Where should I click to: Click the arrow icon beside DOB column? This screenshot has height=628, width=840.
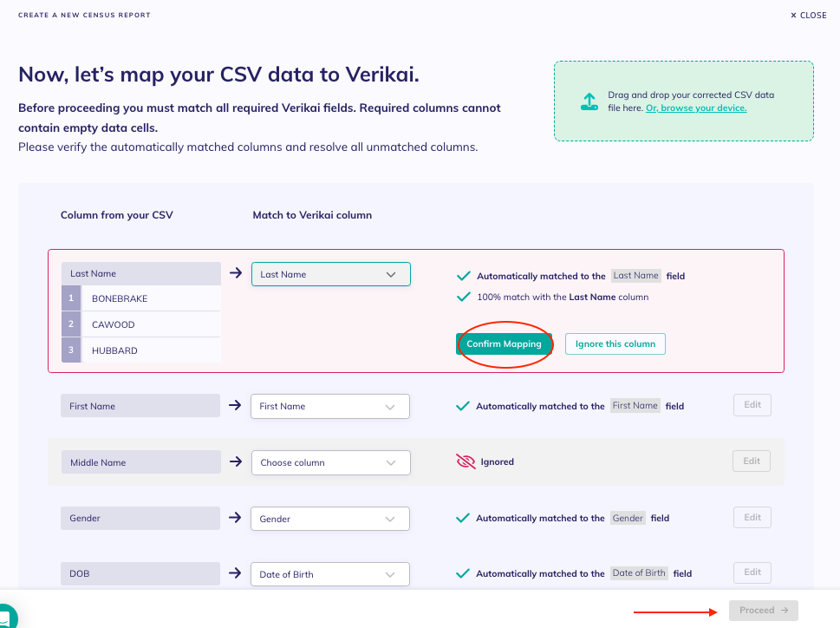click(235, 572)
